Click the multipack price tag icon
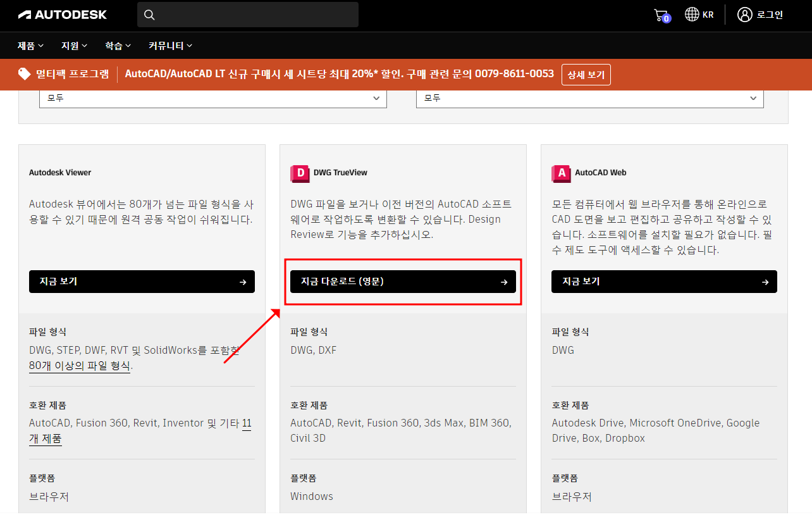This screenshot has width=812, height=517. coord(24,74)
